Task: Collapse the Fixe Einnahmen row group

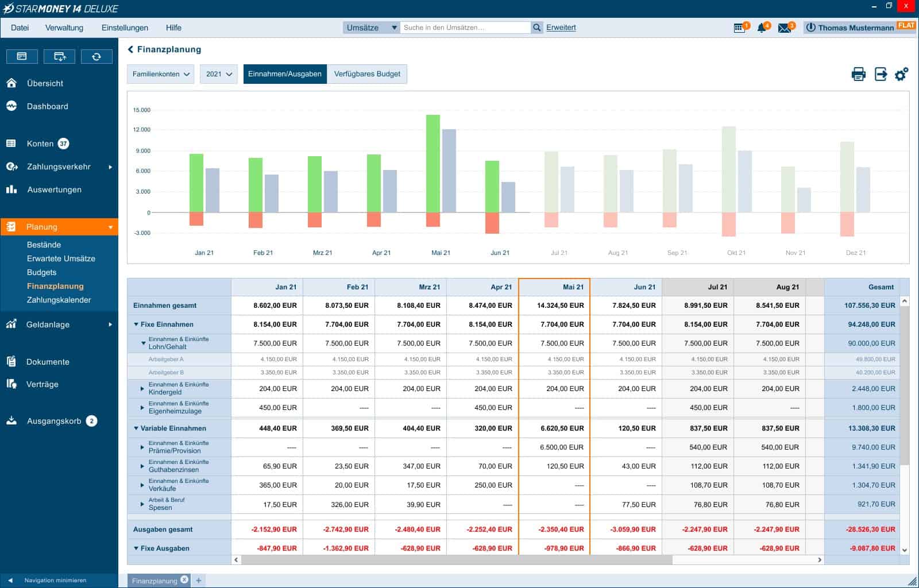Action: (x=136, y=324)
